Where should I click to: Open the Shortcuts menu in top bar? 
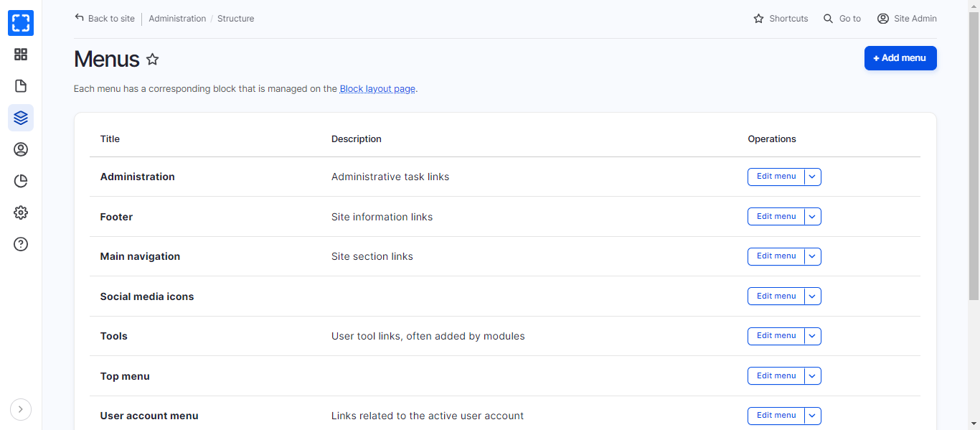click(x=781, y=19)
